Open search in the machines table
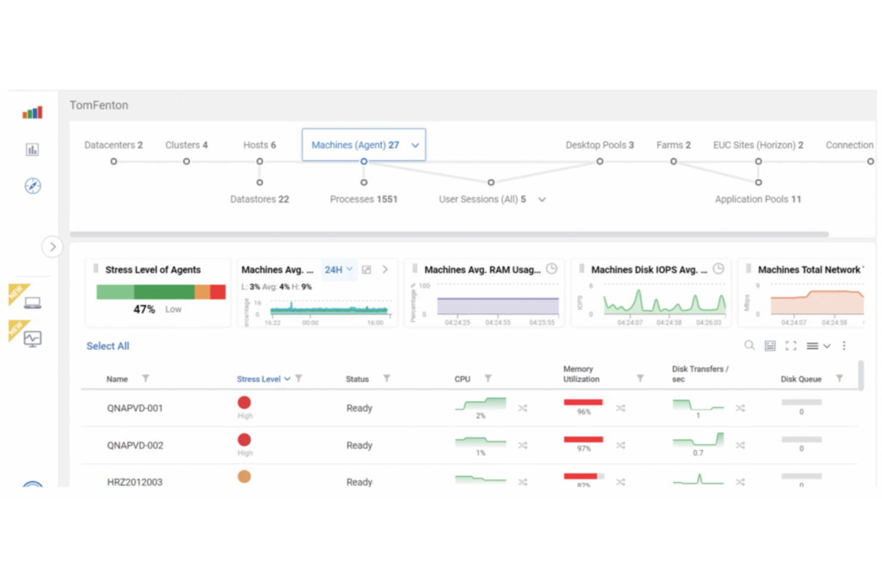This screenshot has height=588, width=882. 749,346
